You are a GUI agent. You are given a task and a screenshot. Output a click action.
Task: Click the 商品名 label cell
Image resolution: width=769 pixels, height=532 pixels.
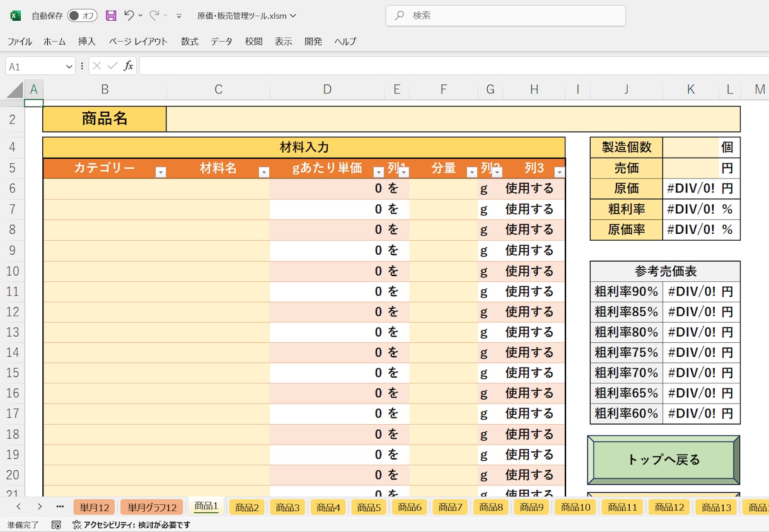[x=105, y=119]
